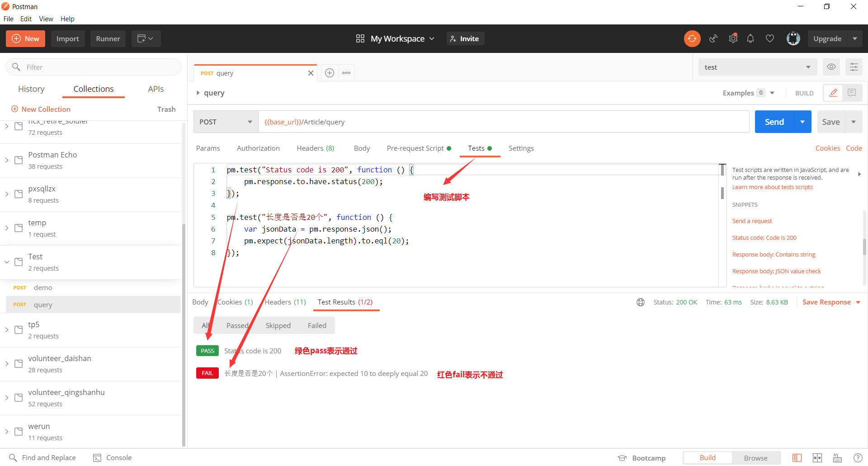
Task: Close the query request tab
Action: (311, 73)
